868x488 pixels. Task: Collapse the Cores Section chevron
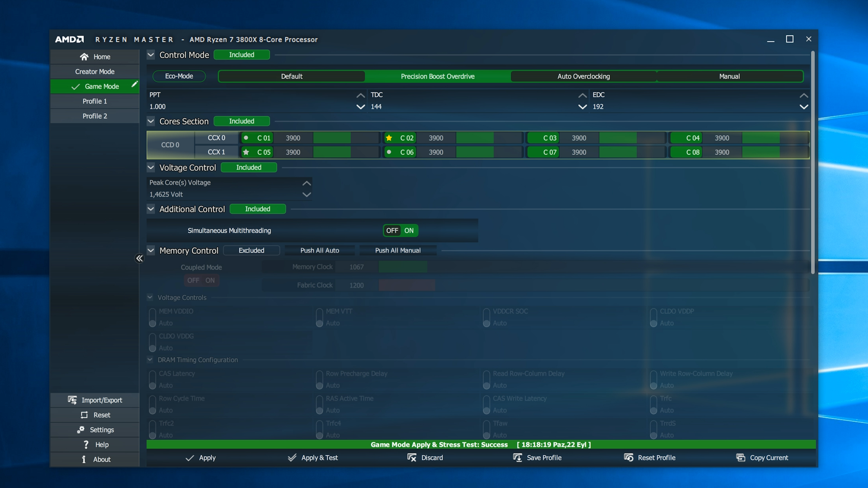pyautogui.click(x=151, y=121)
